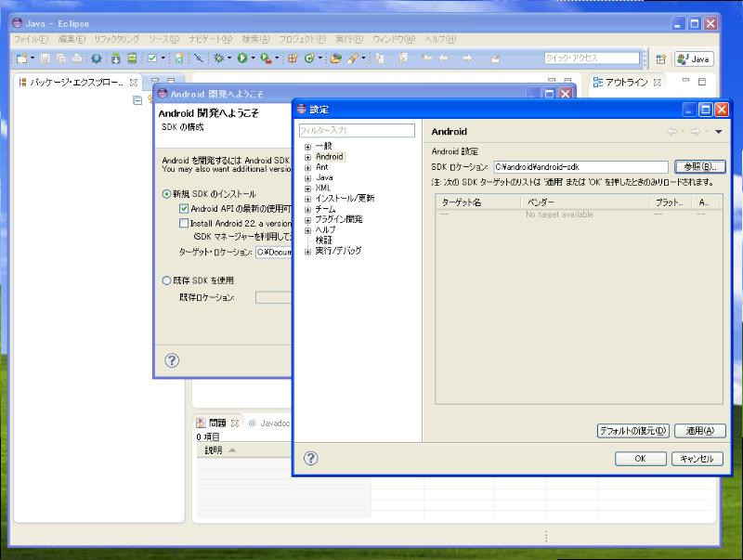The image size is (743, 560).
Task: Open the Android Virtual Device Manager icon
Action: point(132,59)
